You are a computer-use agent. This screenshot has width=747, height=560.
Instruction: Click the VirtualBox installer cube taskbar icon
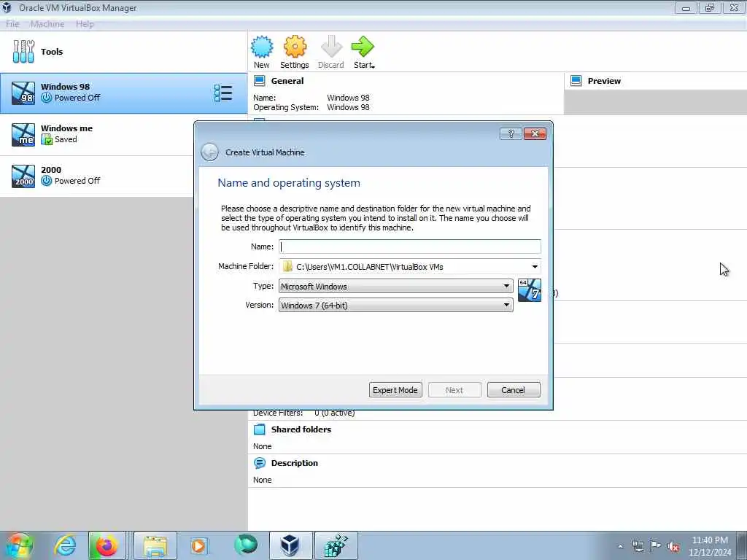point(336,545)
